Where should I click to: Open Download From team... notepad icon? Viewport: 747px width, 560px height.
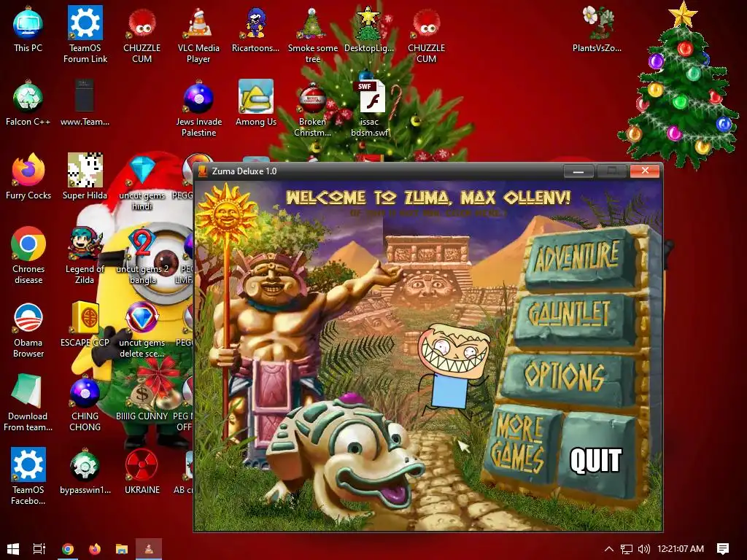28,402
